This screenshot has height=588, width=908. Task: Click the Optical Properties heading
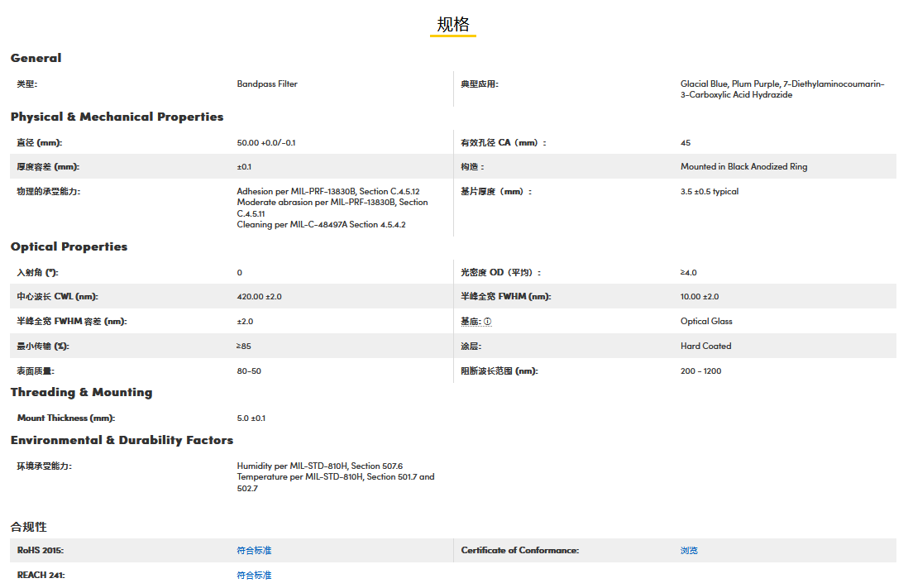coord(69,246)
